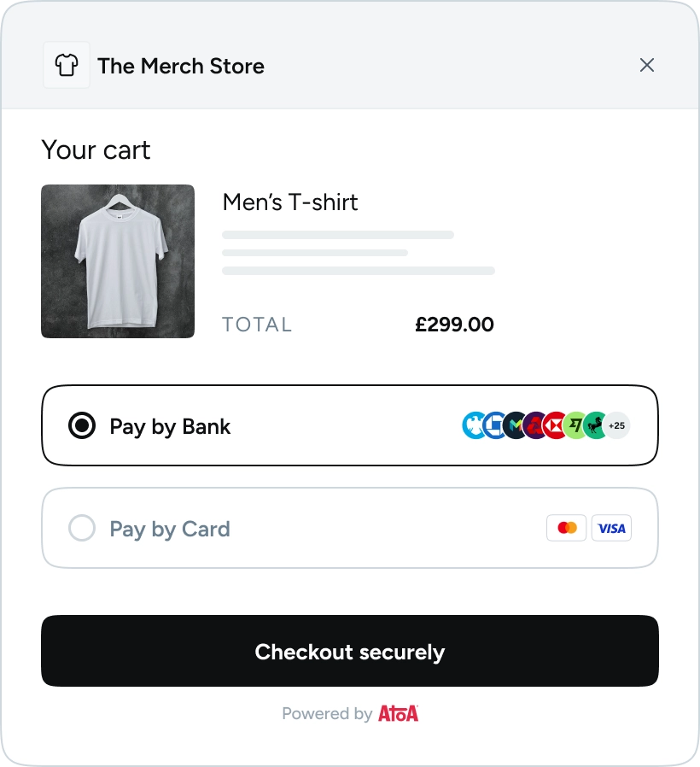Click the NatWest bank icon
Viewport: 700px width, 767px height.
point(534,425)
